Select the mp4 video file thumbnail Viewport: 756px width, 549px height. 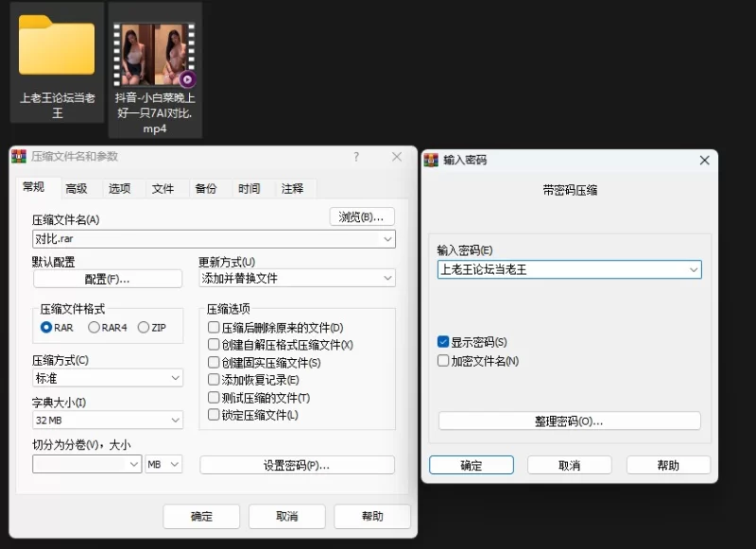point(154,56)
